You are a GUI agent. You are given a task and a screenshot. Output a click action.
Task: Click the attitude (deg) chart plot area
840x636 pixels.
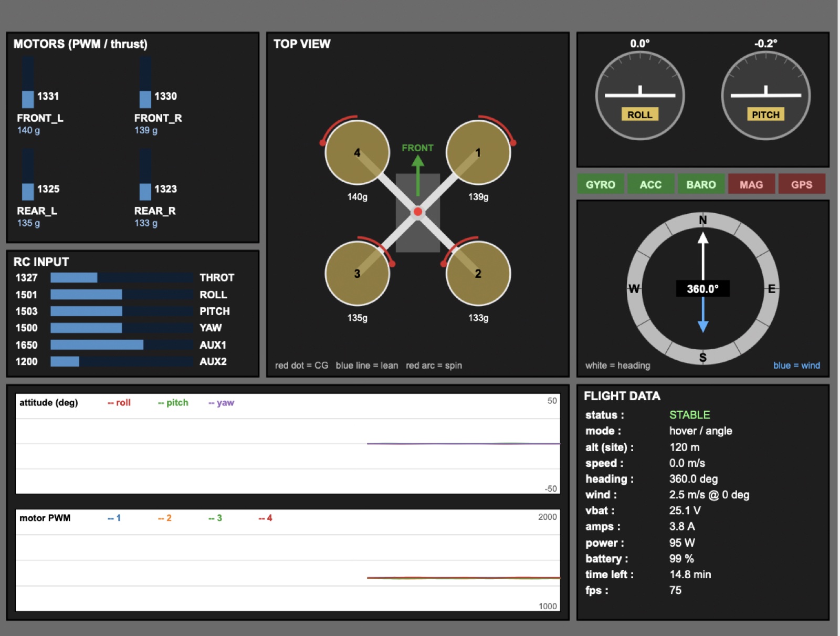(288, 444)
